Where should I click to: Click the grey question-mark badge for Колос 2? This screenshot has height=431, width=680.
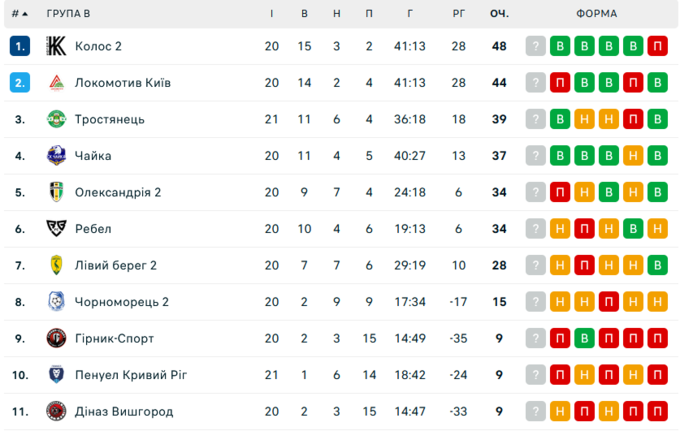[536, 46]
